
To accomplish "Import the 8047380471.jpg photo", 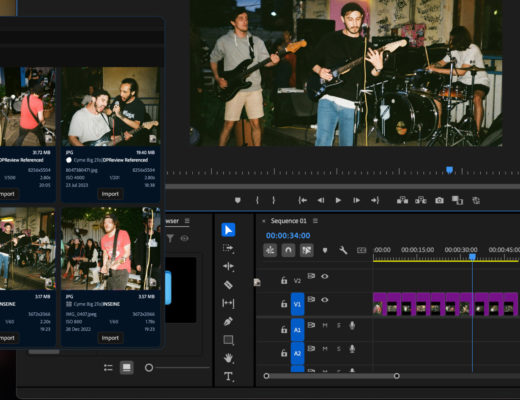I will (110, 194).
